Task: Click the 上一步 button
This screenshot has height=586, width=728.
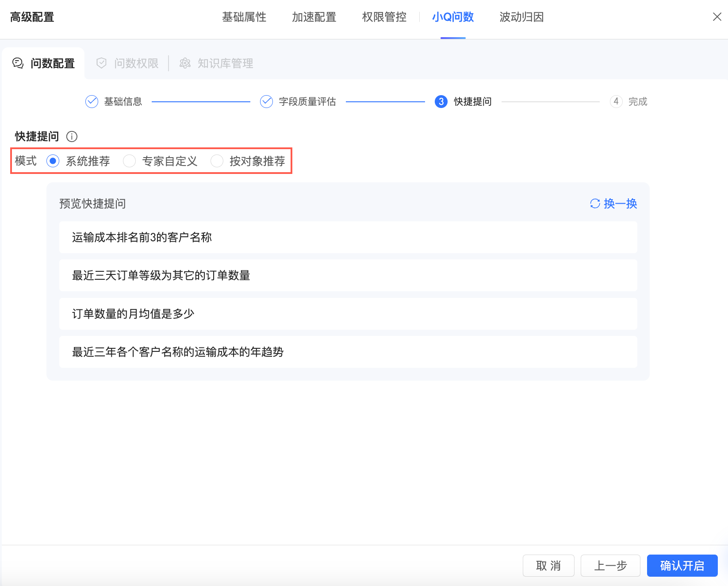Action: click(610, 566)
